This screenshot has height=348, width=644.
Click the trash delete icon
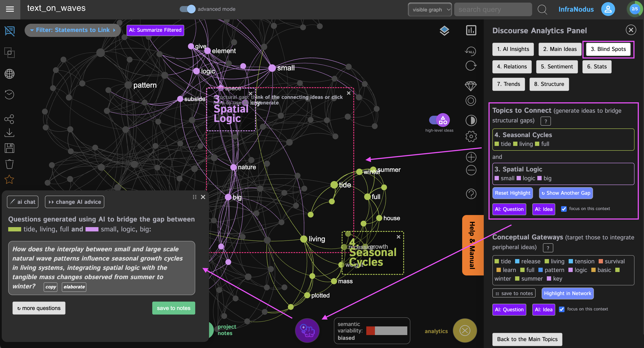point(10,164)
